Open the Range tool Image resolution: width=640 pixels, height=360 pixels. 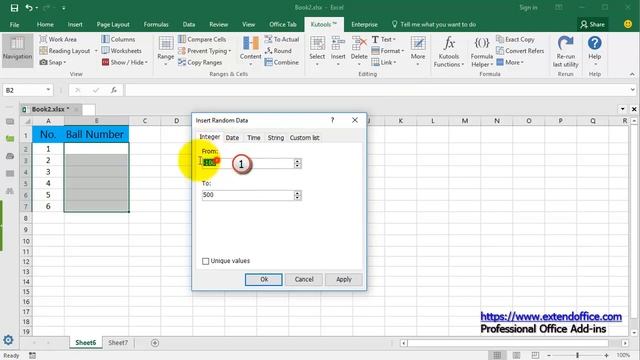[166, 50]
